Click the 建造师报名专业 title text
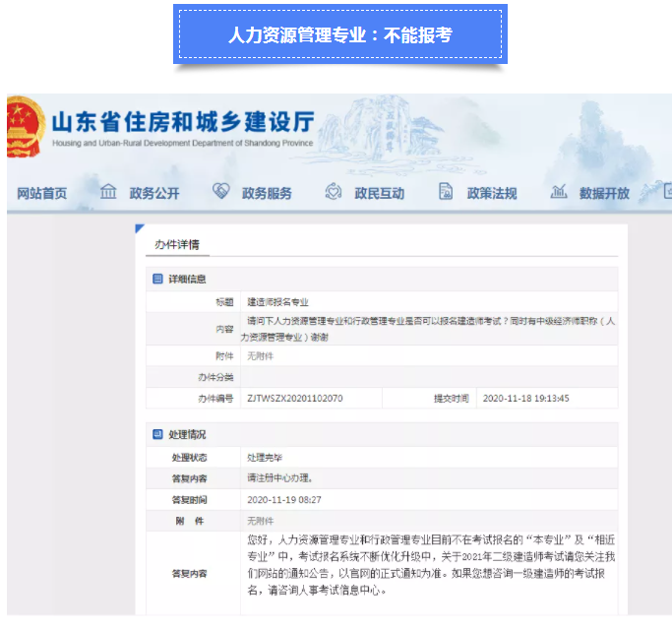The height and width of the screenshot is (630, 672). 277,301
